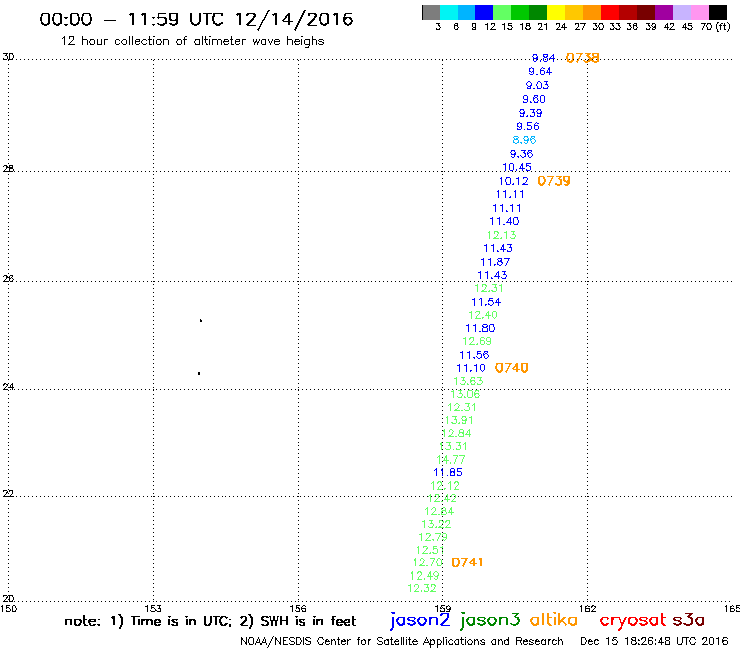
Task: Click 'NOAA/NESDIS Center for Satellite Applications and Research' footer
Action: [x=402, y=641]
